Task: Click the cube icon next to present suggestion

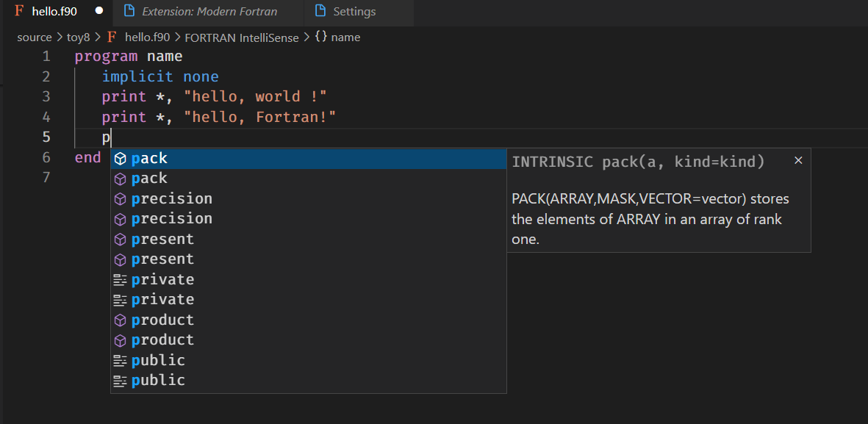Action: [x=120, y=239]
